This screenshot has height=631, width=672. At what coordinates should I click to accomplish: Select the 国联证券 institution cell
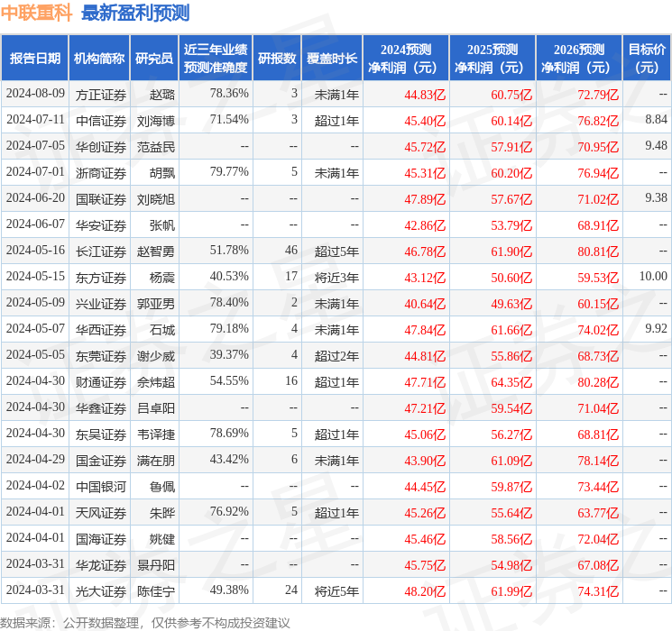[x=101, y=199]
